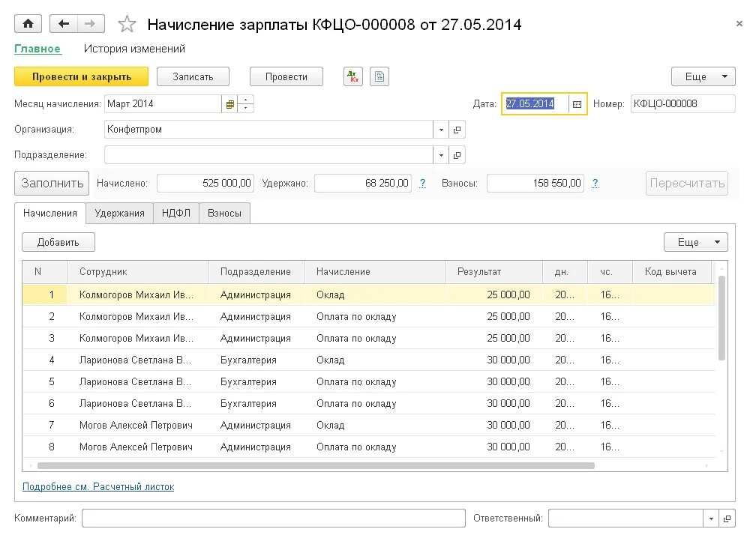This screenshot has width=756, height=538.
Task: Open month picker next to Март 2014
Action: [230, 104]
